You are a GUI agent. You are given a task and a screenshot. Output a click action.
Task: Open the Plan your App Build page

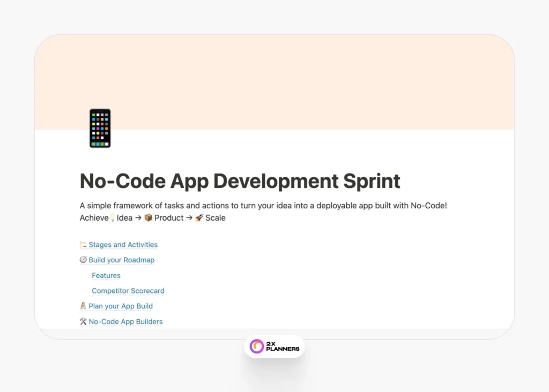tap(121, 306)
